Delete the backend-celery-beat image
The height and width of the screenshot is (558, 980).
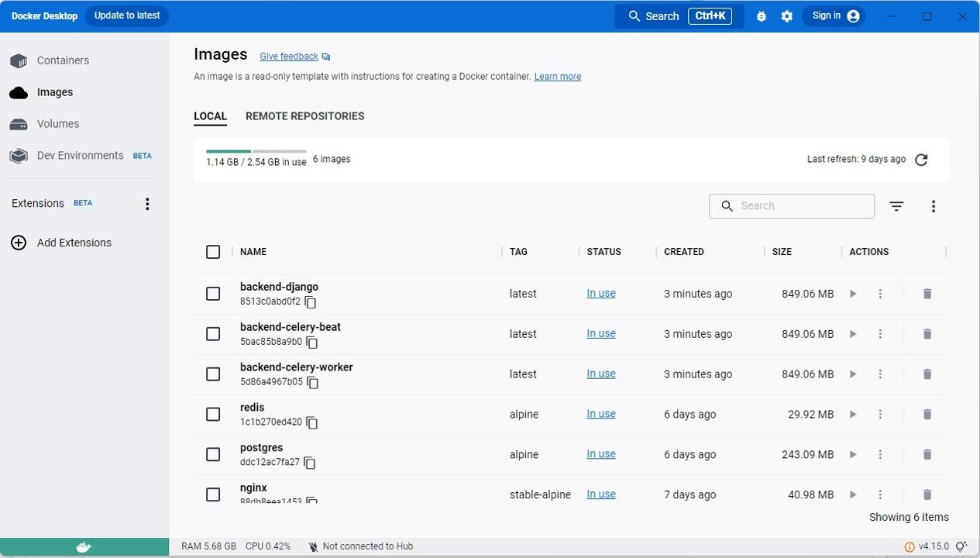[927, 334]
